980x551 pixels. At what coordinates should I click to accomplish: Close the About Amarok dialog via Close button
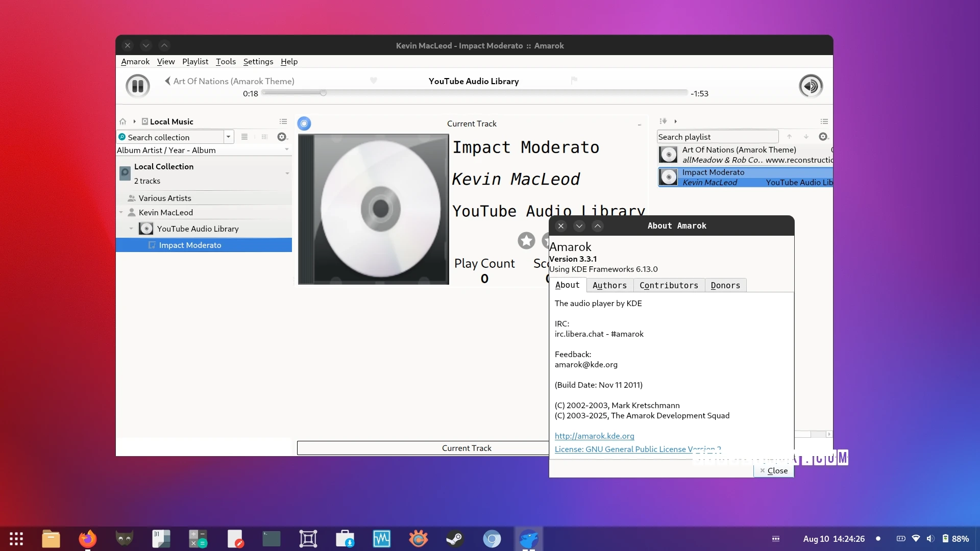click(773, 470)
